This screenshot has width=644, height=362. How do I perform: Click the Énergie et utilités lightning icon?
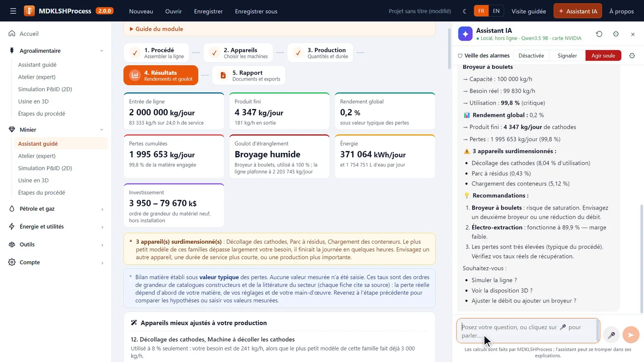[12, 226]
